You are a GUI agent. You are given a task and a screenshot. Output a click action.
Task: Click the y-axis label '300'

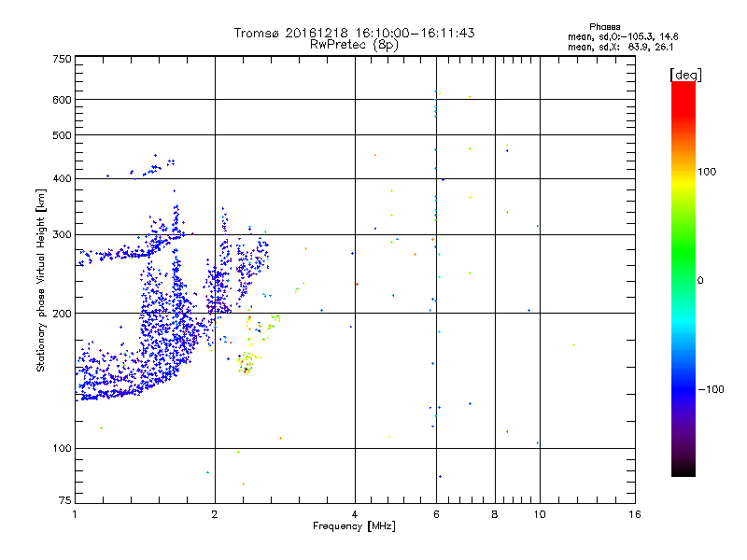click(62, 235)
